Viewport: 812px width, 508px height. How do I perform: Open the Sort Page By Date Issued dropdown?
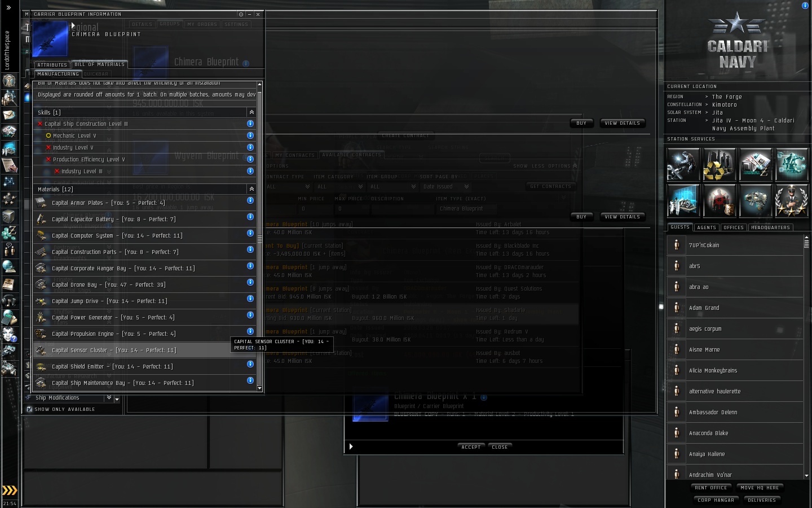(x=445, y=187)
